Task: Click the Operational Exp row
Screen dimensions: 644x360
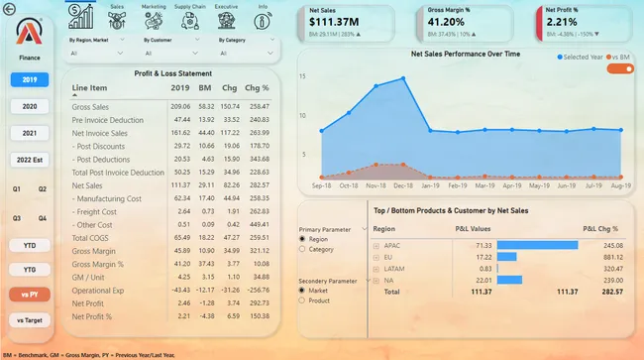Action: coord(170,291)
